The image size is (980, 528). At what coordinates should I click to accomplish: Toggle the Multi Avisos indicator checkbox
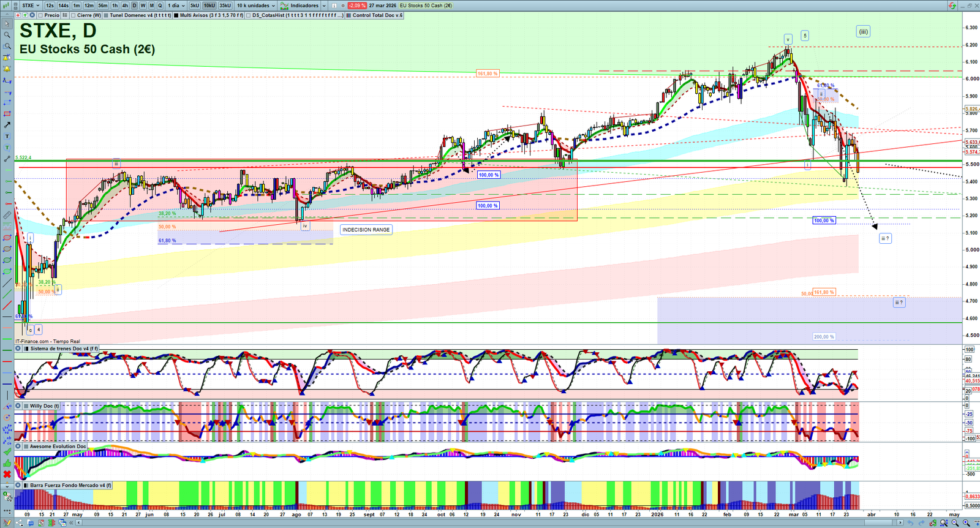(176, 15)
